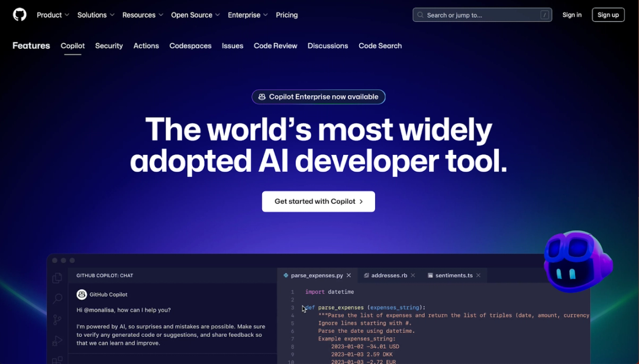The width and height of the screenshot is (639, 364).
Task: Expand the Enterprise dropdown menu
Action: pos(248,15)
